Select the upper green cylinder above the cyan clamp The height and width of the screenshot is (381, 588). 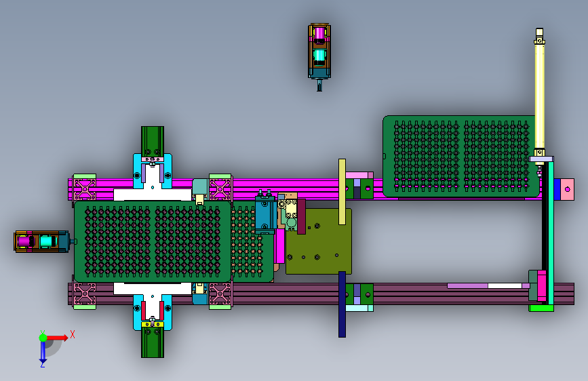(152, 141)
